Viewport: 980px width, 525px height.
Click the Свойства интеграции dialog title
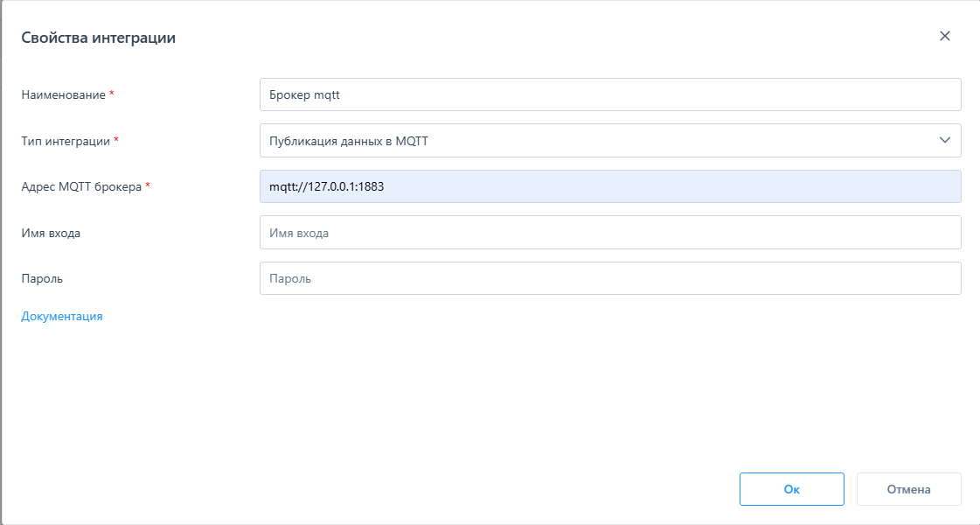pos(98,38)
